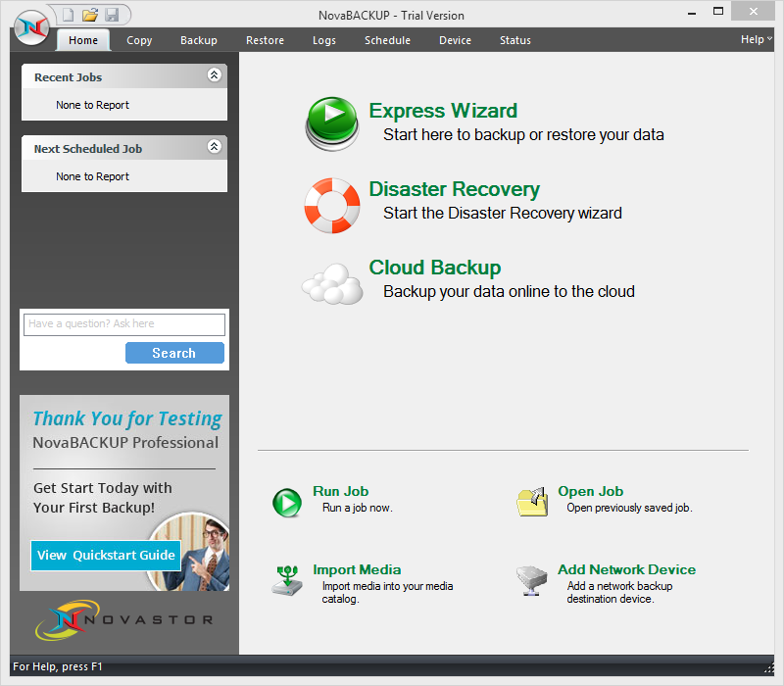This screenshot has height=686, width=784.
Task: Launch the Express Wizard green play icon
Action: click(333, 123)
